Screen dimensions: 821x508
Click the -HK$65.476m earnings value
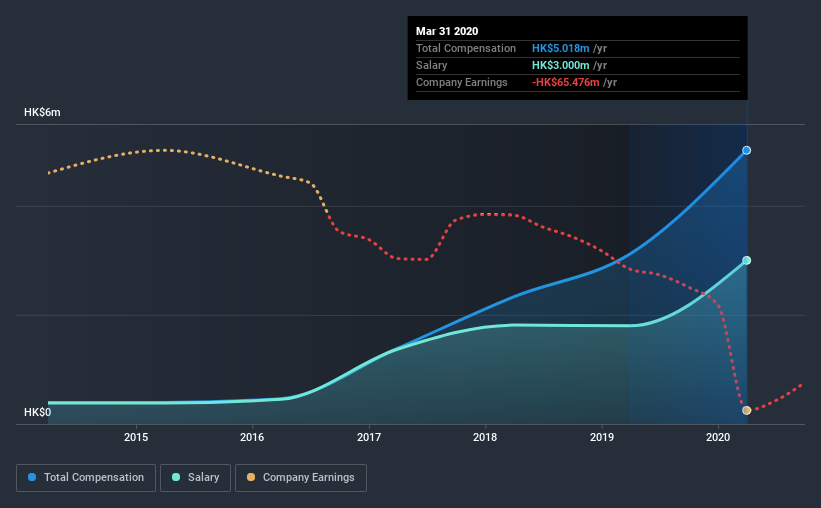565,82
